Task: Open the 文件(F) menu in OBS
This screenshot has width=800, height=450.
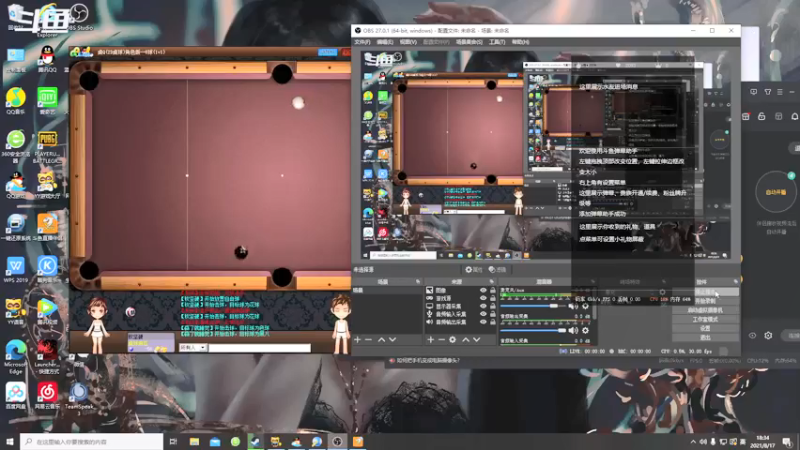Action: [x=362, y=42]
